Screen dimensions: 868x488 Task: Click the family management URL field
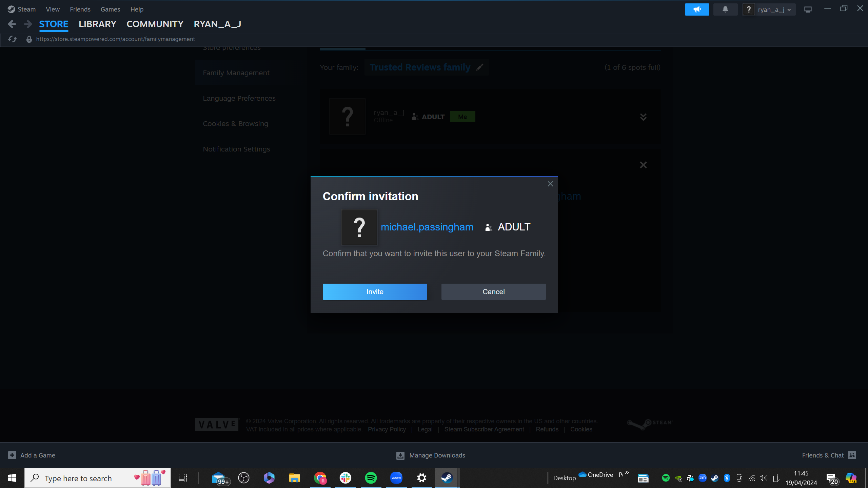(115, 39)
